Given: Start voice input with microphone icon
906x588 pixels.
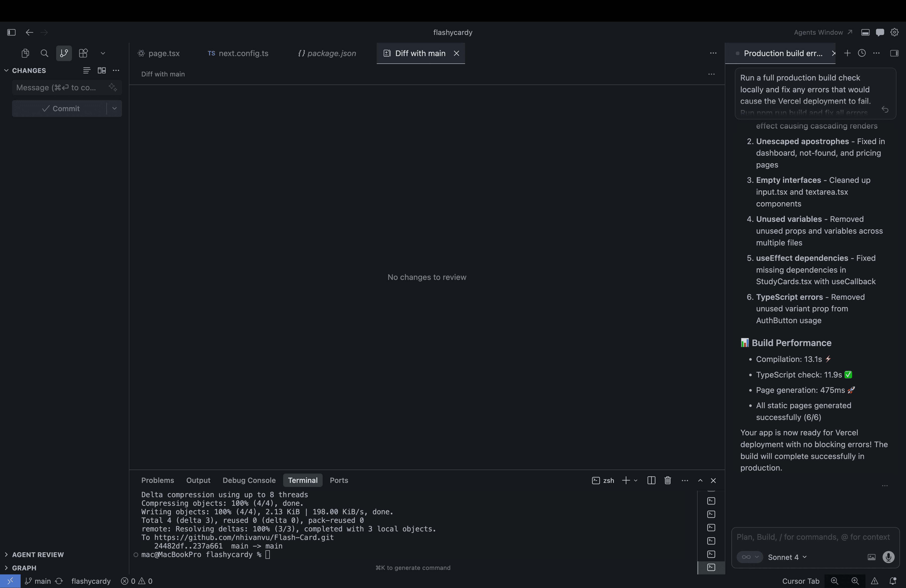Looking at the screenshot, I should click(888, 557).
